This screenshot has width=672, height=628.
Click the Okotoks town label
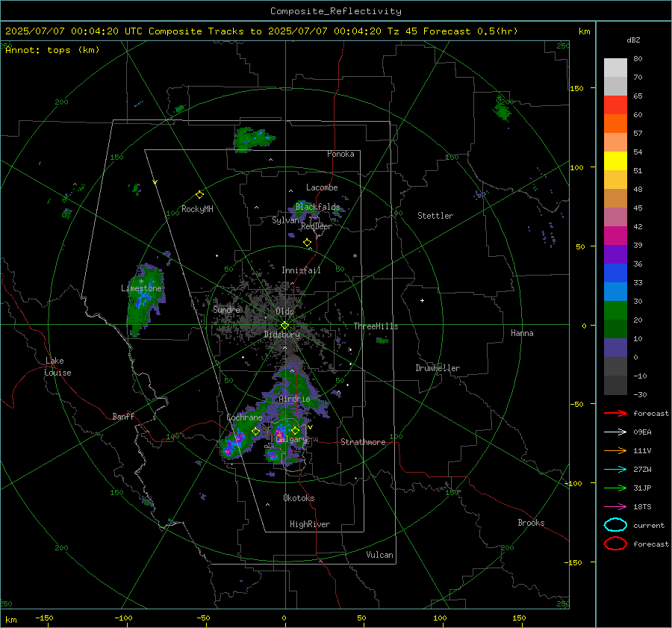299,498
